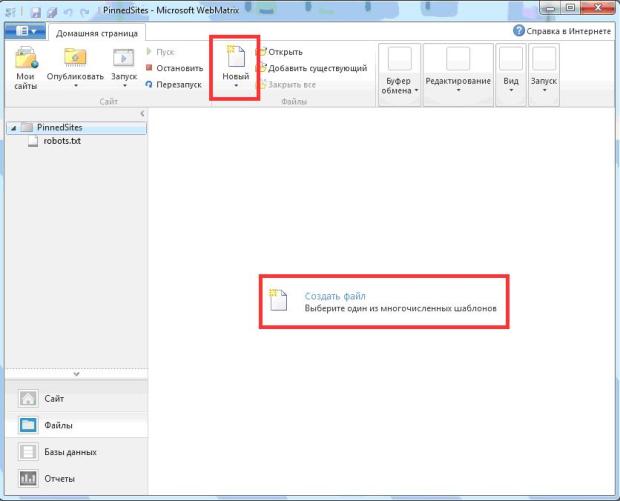Viewport: 620px width, 501px height.
Task: Click the Новый new file icon
Action: pyautogui.click(x=235, y=60)
